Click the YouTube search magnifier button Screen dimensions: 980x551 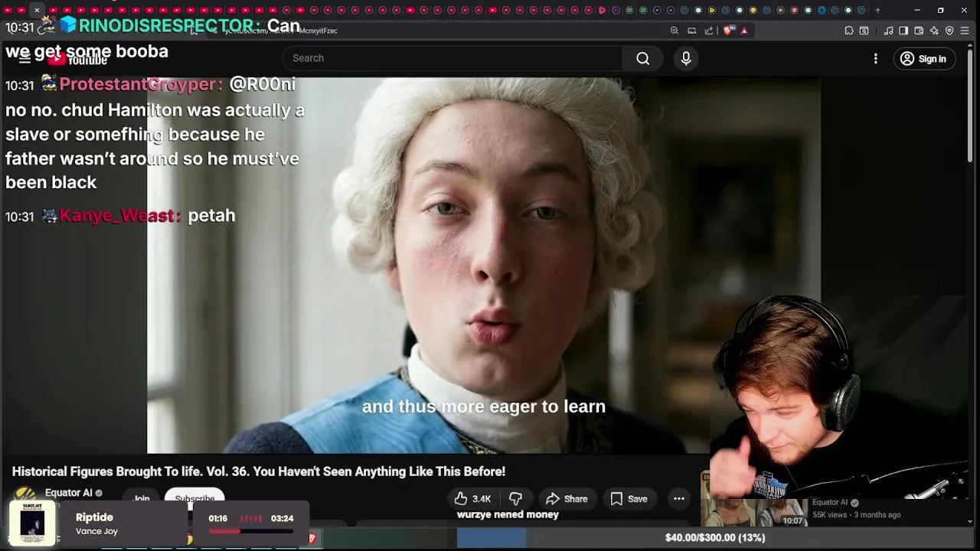pos(642,58)
